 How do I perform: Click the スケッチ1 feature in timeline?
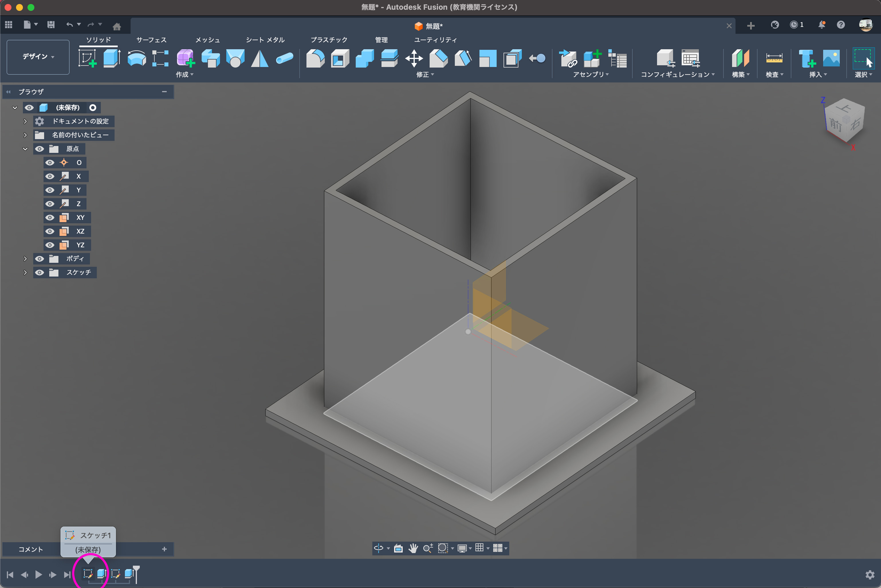click(x=88, y=573)
